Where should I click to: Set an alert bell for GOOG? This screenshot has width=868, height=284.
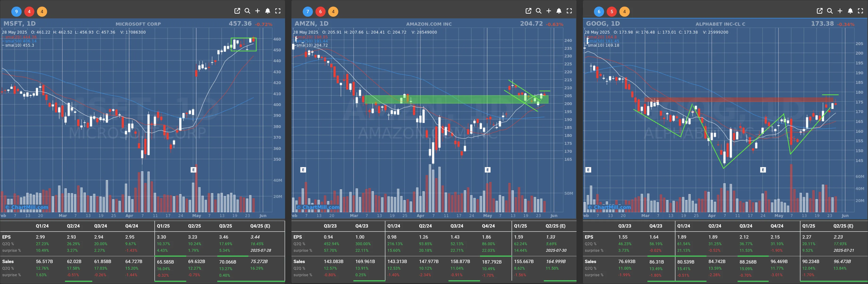coord(850,11)
